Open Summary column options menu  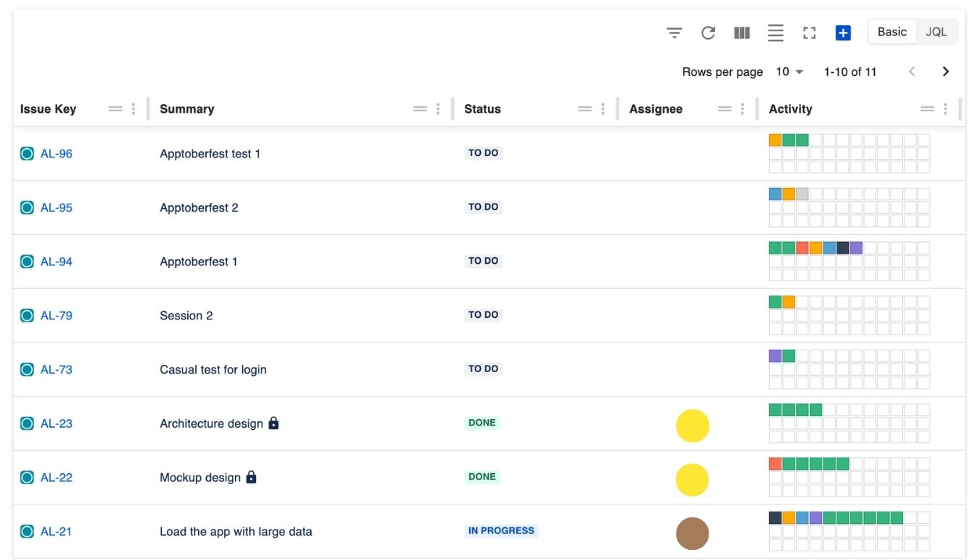click(x=438, y=109)
